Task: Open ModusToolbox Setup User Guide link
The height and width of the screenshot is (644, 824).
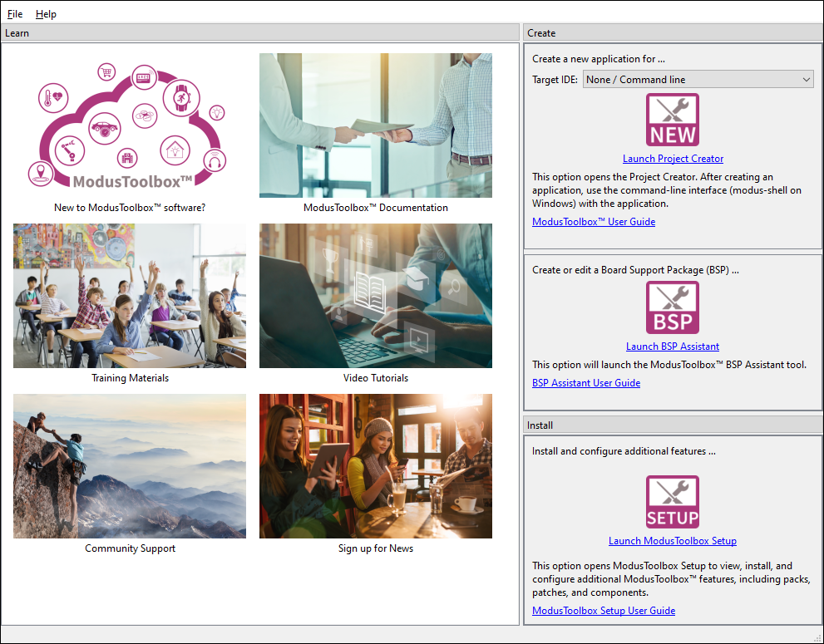Action: point(604,611)
